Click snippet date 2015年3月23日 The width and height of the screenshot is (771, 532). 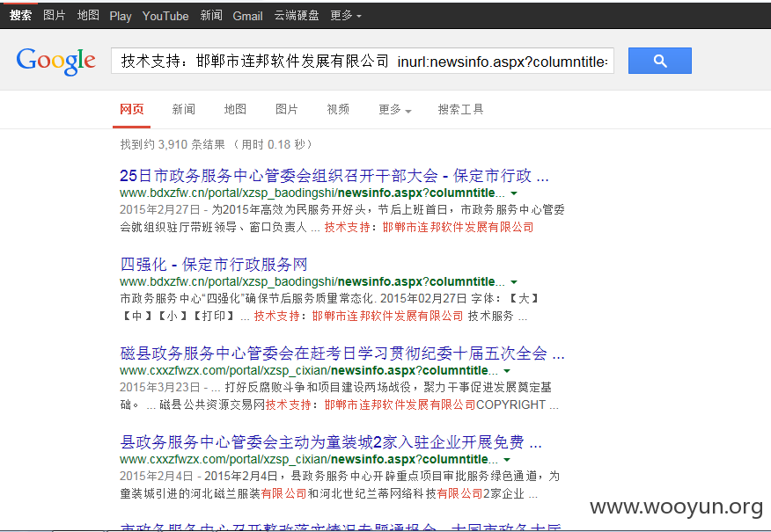tap(160, 388)
